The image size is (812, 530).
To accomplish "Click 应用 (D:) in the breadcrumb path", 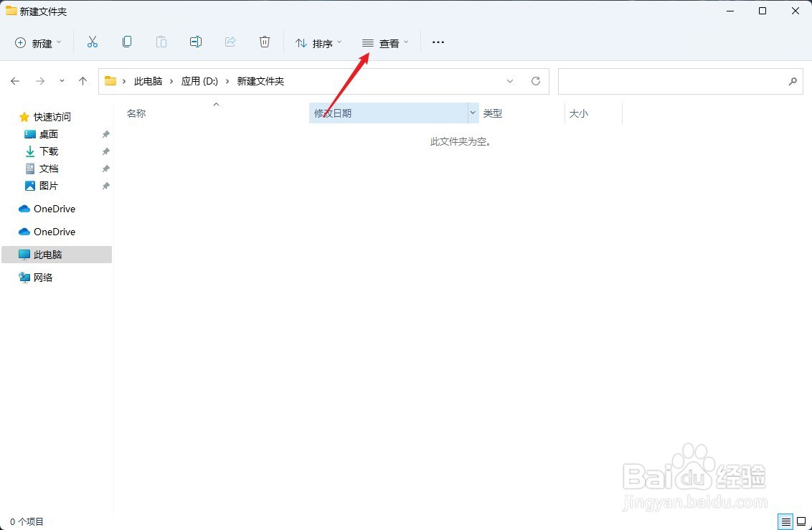I will click(x=199, y=81).
